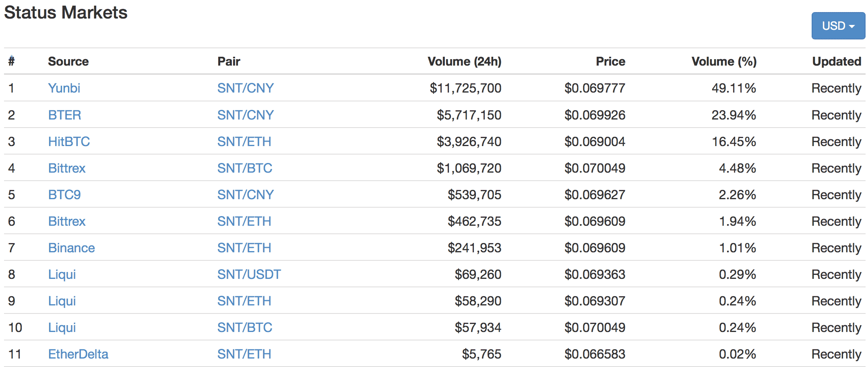The width and height of the screenshot is (868, 367).
Task: Select the $3,926,740 volume cell
Action: click(469, 141)
